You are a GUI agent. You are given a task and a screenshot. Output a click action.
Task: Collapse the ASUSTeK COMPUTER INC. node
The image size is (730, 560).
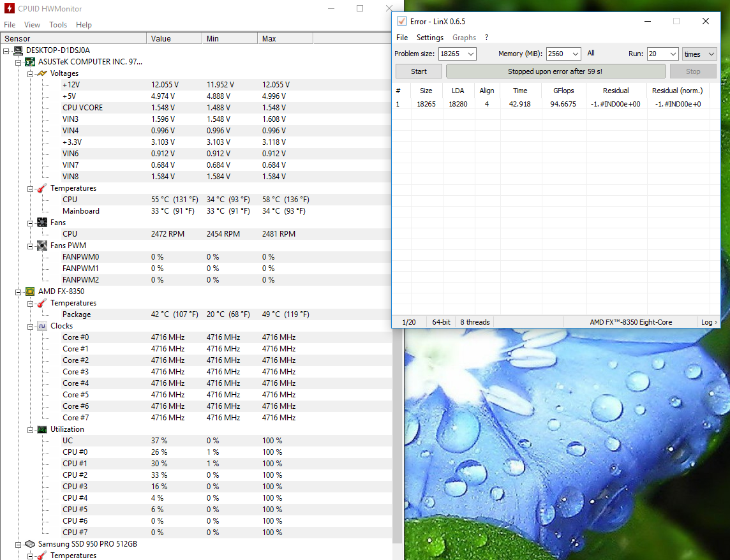(x=18, y=62)
